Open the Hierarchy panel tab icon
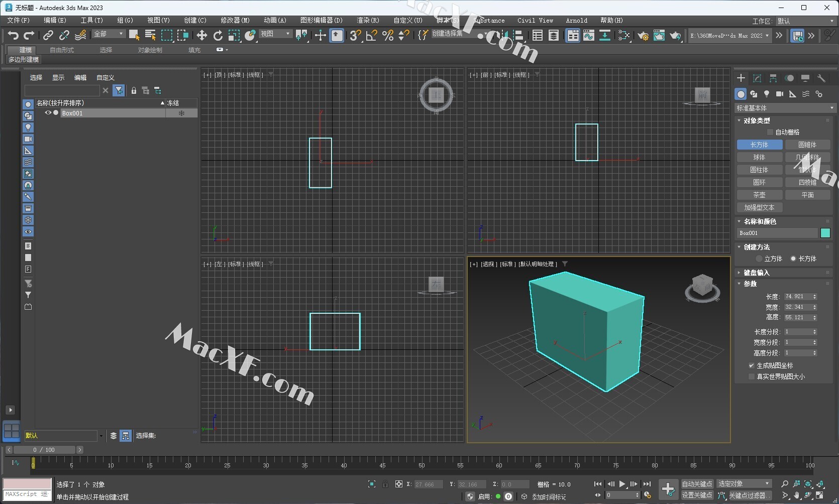This screenshot has width=839, height=504. coord(773,78)
